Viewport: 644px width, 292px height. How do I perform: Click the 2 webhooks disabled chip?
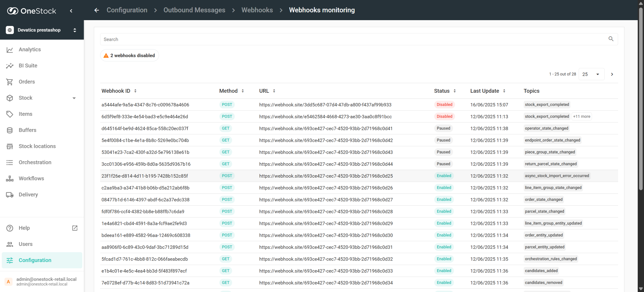(x=130, y=55)
